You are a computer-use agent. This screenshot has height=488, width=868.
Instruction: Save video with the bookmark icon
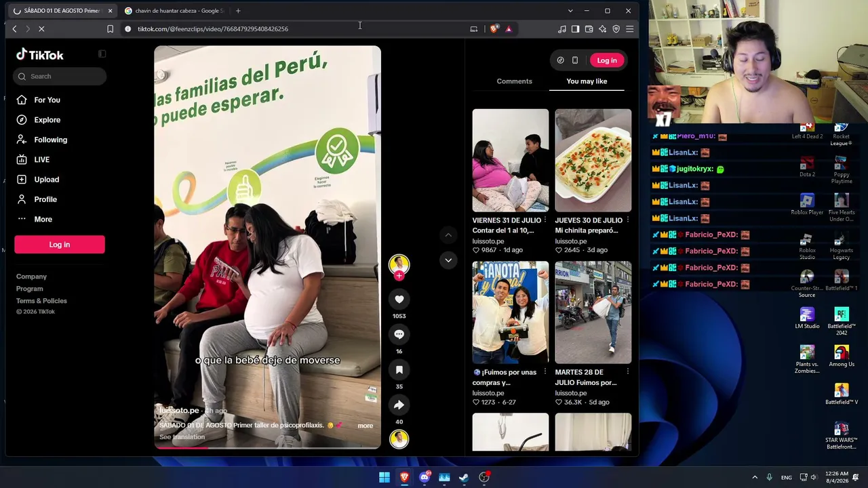(399, 369)
